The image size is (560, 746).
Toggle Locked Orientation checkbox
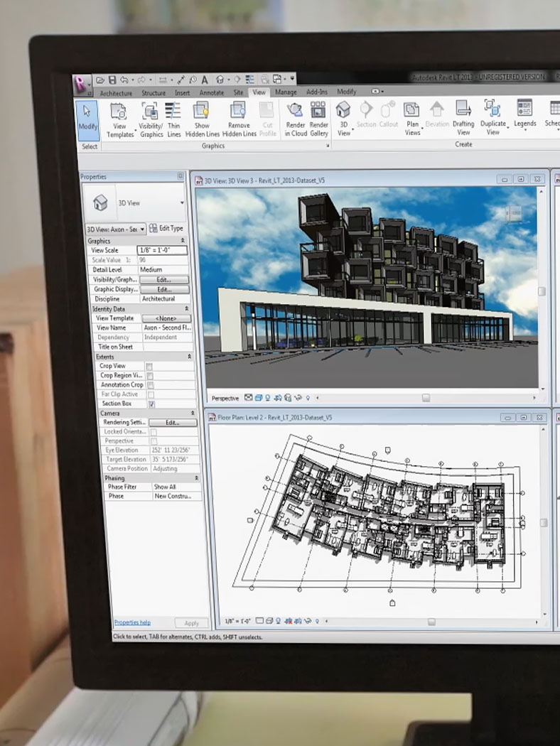[154, 432]
